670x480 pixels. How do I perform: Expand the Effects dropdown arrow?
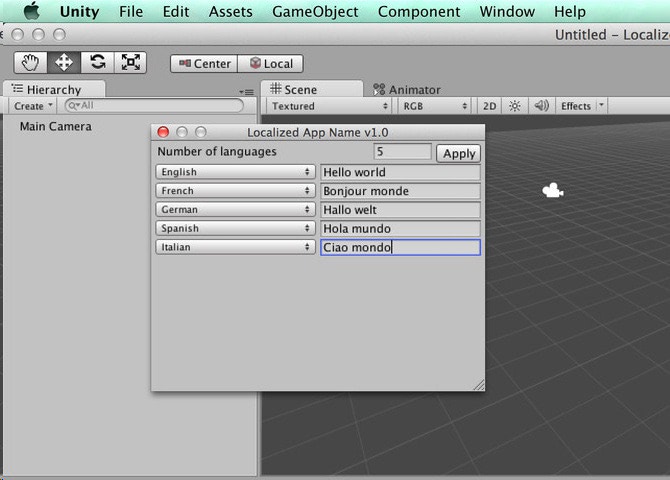[601, 105]
